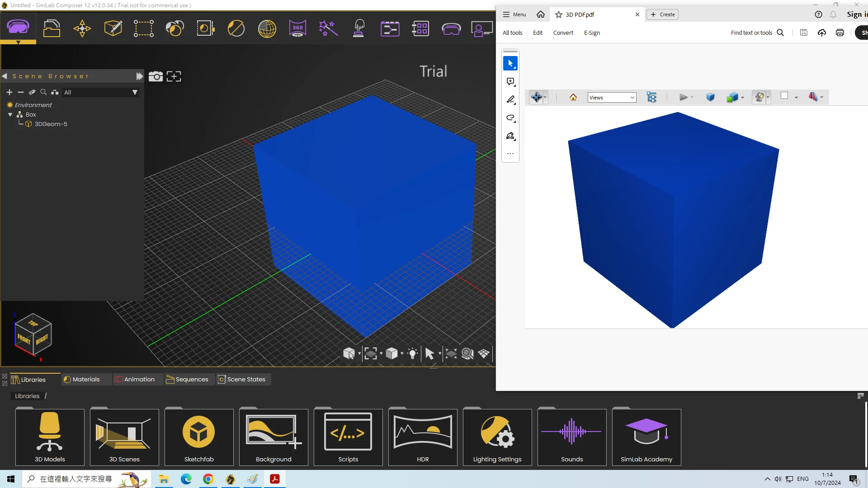This screenshot has height=488, width=868.
Task: Click the home default view icon
Action: pyautogui.click(x=573, y=97)
